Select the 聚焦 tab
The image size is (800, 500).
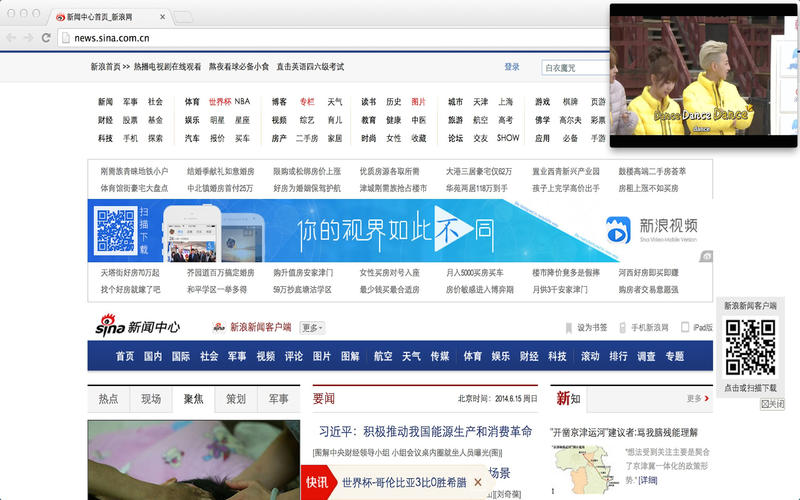(193, 398)
